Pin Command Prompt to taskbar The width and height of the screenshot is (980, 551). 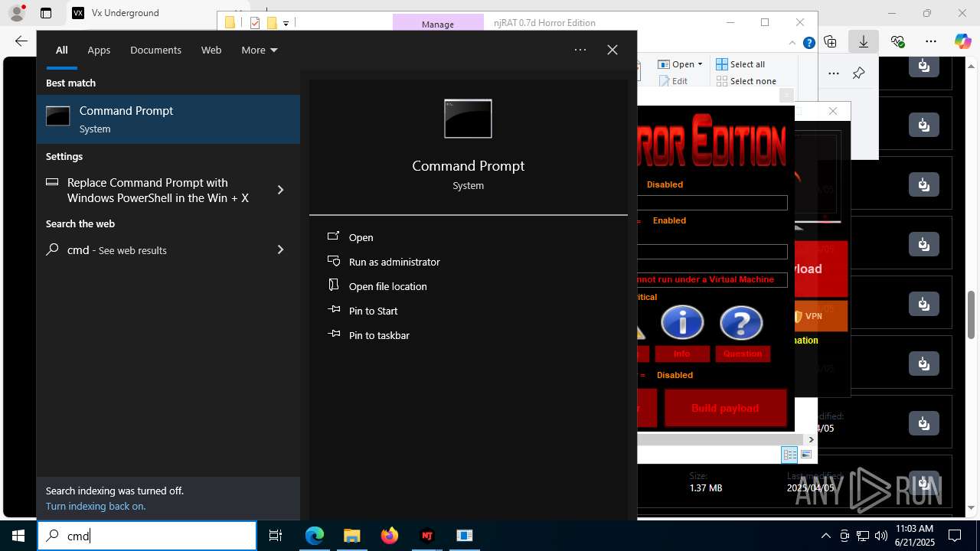[x=379, y=335]
